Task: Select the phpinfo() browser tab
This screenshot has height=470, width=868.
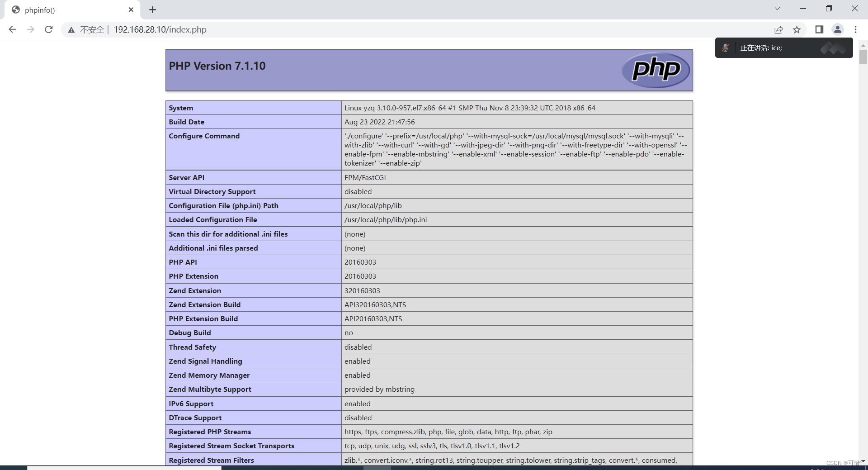Action: pyautogui.click(x=72, y=10)
